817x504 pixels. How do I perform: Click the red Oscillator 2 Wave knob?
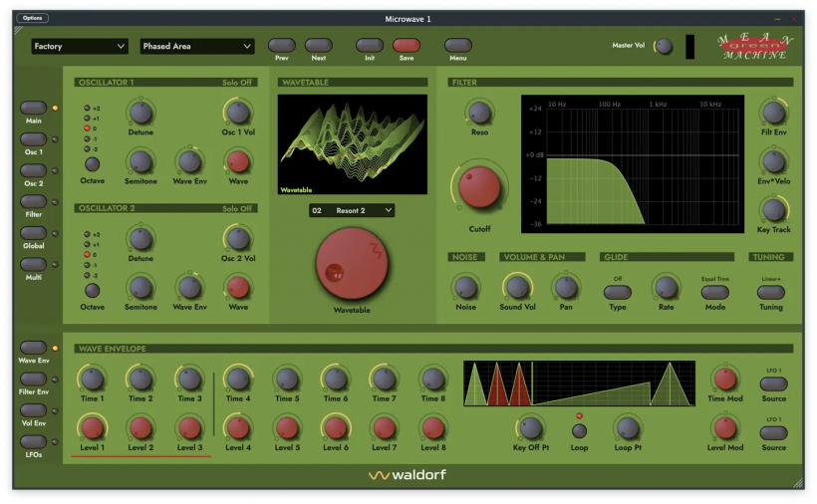238,288
